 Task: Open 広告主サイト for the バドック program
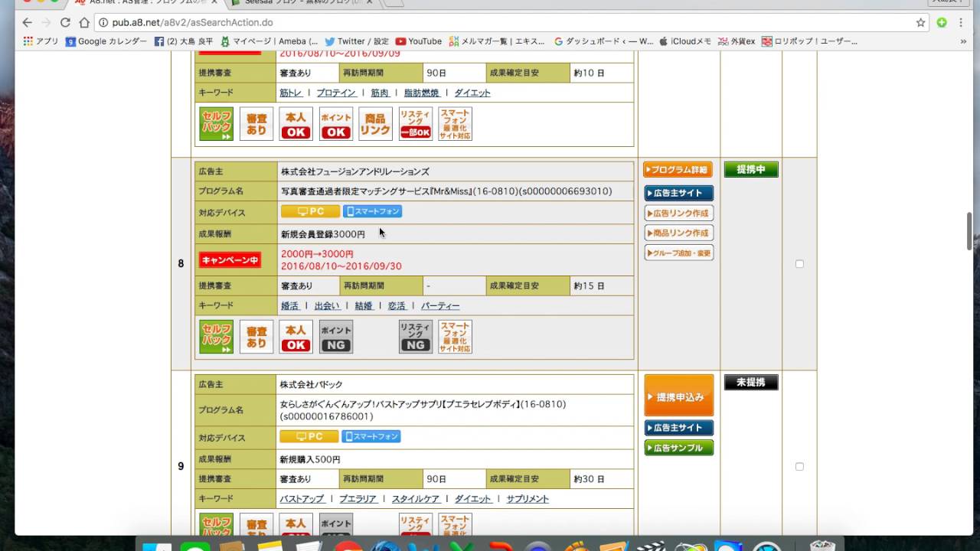pyautogui.click(x=678, y=428)
